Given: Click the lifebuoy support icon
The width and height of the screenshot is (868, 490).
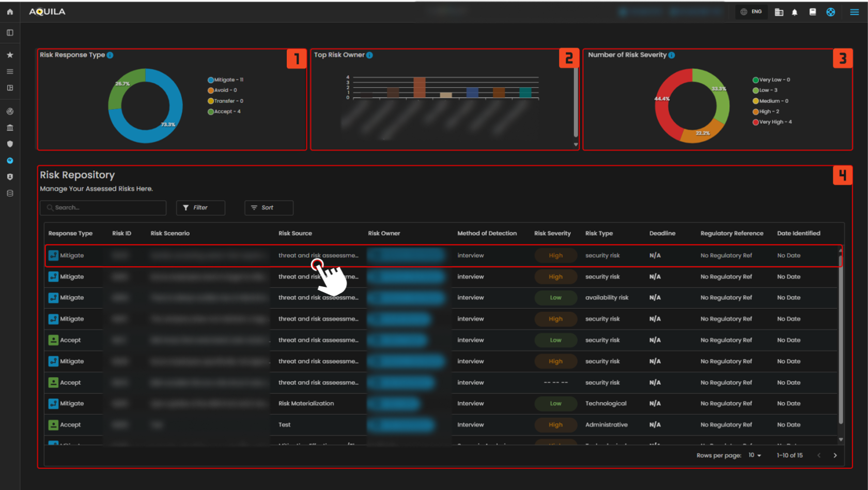Looking at the screenshot, I should (x=831, y=12).
